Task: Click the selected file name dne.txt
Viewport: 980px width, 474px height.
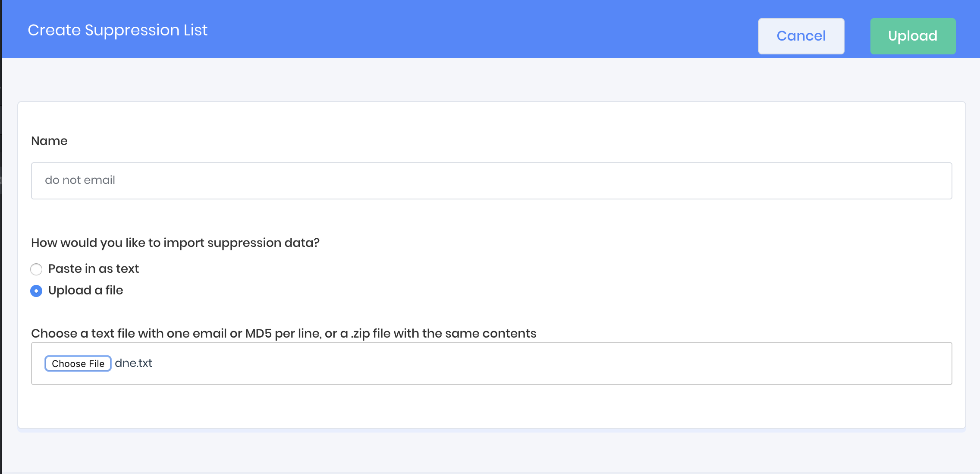Action: click(x=134, y=363)
